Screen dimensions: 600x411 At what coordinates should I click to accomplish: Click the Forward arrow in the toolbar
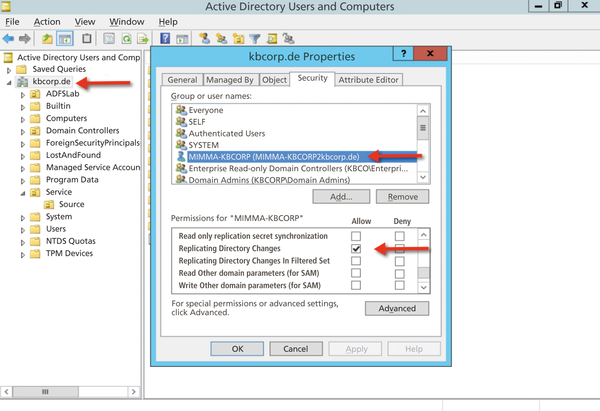[25, 38]
